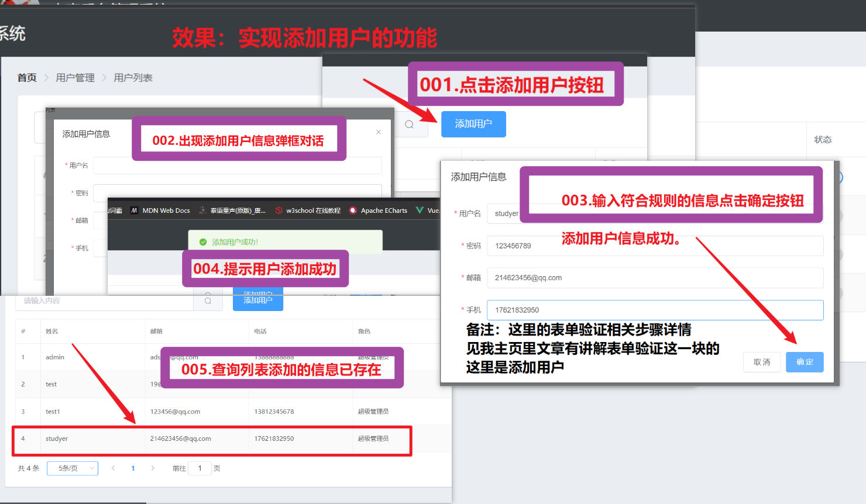This screenshot has width=866, height=504.
Task: Click the search icon next to 添加用户 button
Action: pos(408,124)
